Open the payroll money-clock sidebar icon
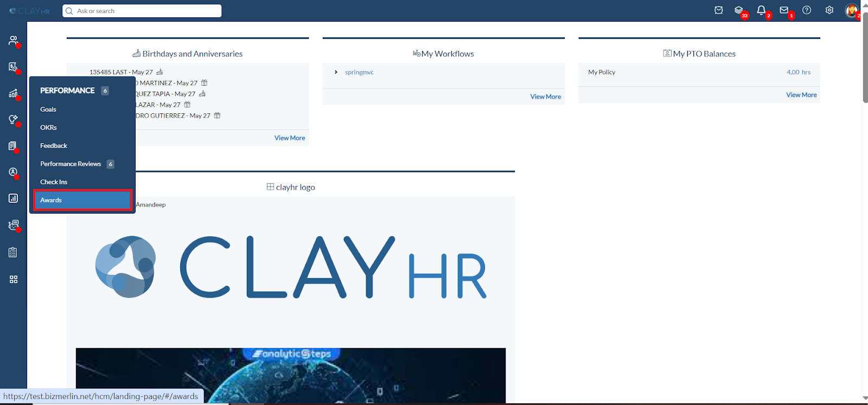This screenshot has width=868, height=405. coord(14,67)
